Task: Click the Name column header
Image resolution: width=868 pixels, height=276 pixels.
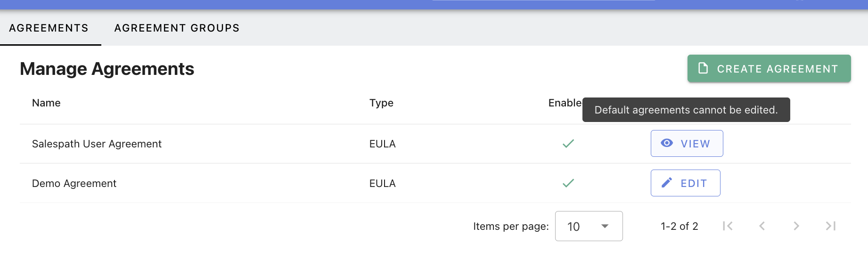Action: (x=46, y=103)
